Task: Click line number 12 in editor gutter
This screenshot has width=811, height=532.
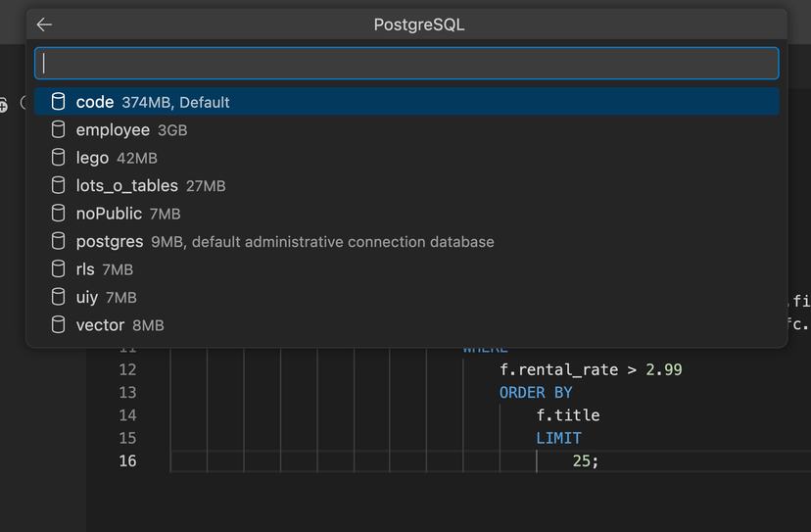Action: pos(127,369)
